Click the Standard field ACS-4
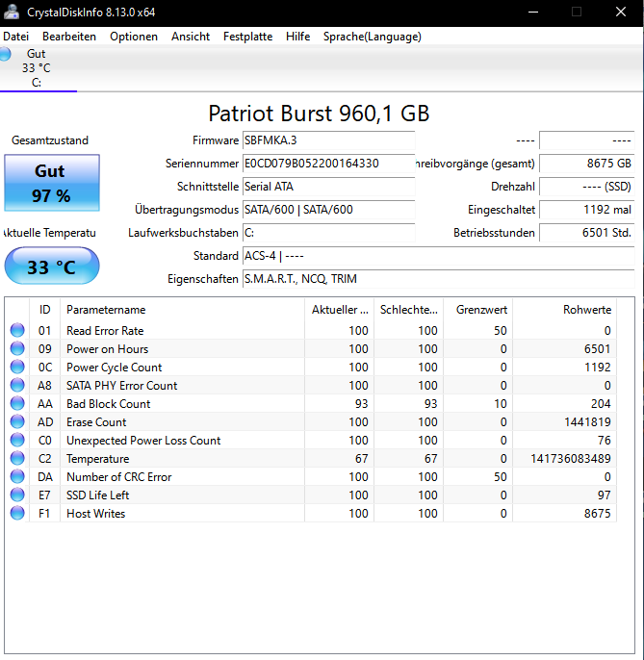644x660 pixels. tap(438, 256)
